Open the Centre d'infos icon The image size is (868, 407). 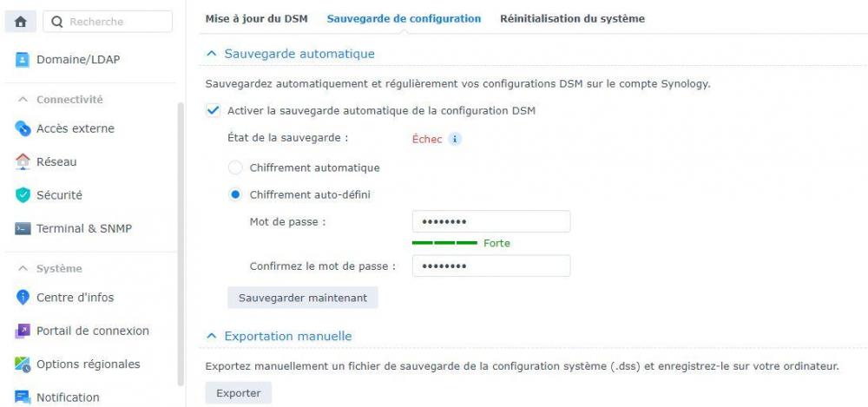click(23, 298)
